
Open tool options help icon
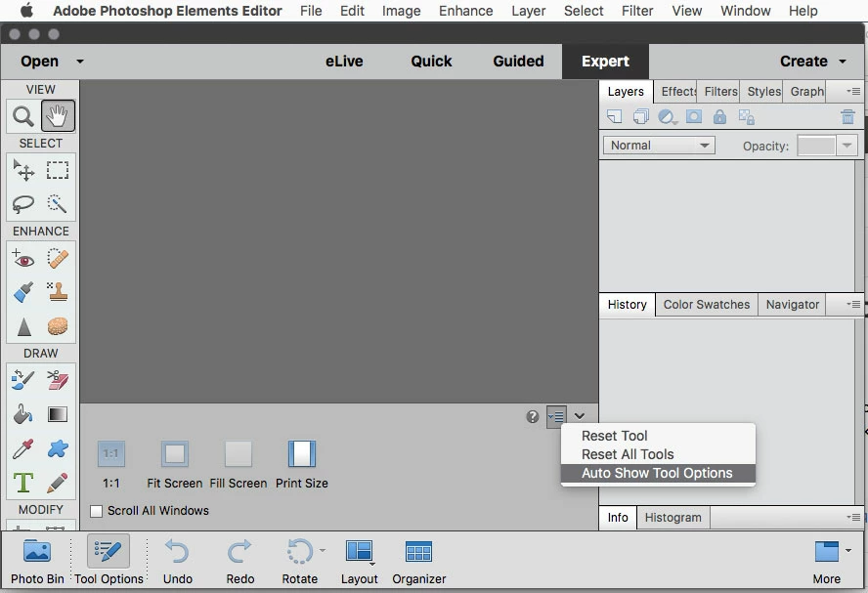click(533, 416)
